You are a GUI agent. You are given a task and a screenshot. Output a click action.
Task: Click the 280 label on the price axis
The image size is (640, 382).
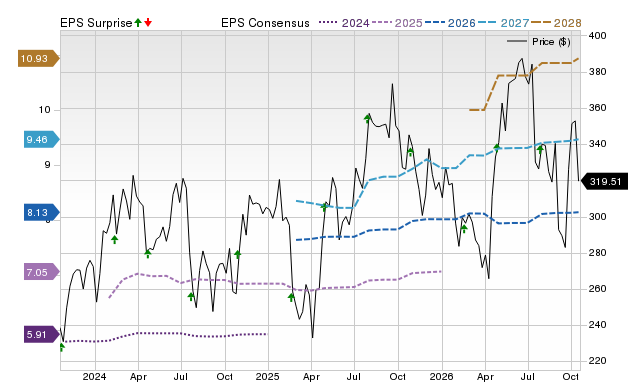pos(597,253)
